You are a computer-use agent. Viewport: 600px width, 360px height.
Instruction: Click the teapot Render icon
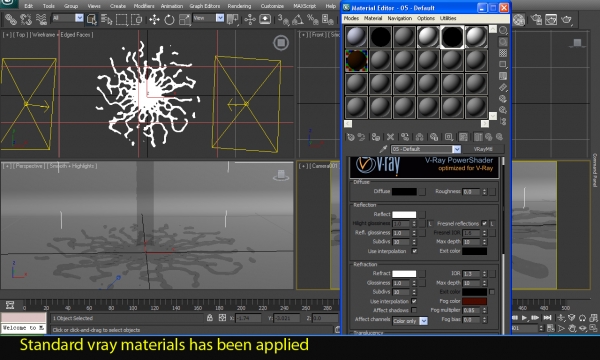pyautogui.click(x=566, y=19)
